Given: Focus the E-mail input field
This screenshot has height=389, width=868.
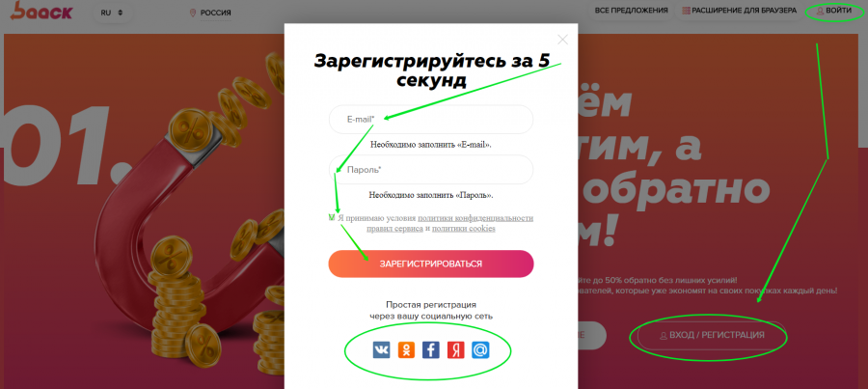Looking at the screenshot, I should (x=431, y=119).
